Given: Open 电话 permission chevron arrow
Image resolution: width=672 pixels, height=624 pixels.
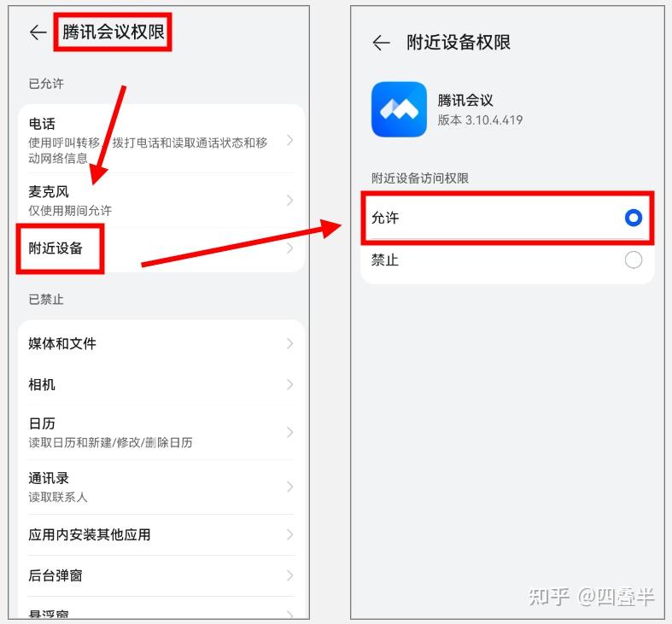Looking at the screenshot, I should pyautogui.click(x=290, y=140).
